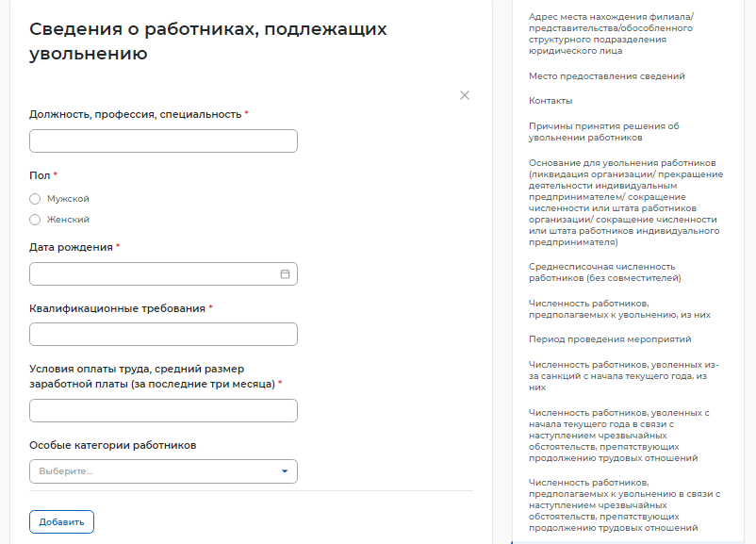This screenshot has width=756, height=544.
Task: Open the Контакты section link
Action: click(x=551, y=101)
